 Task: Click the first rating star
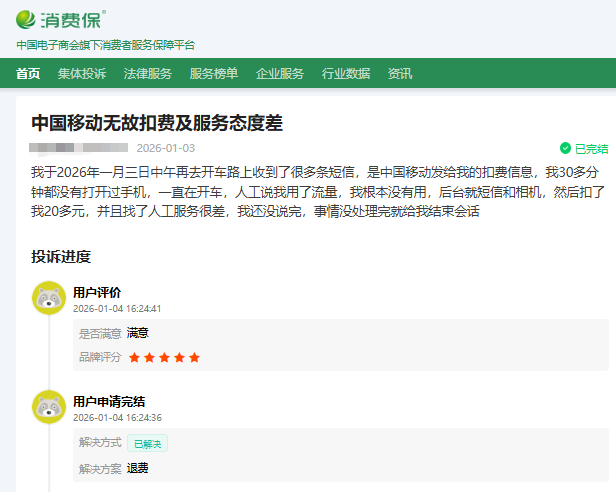134,357
